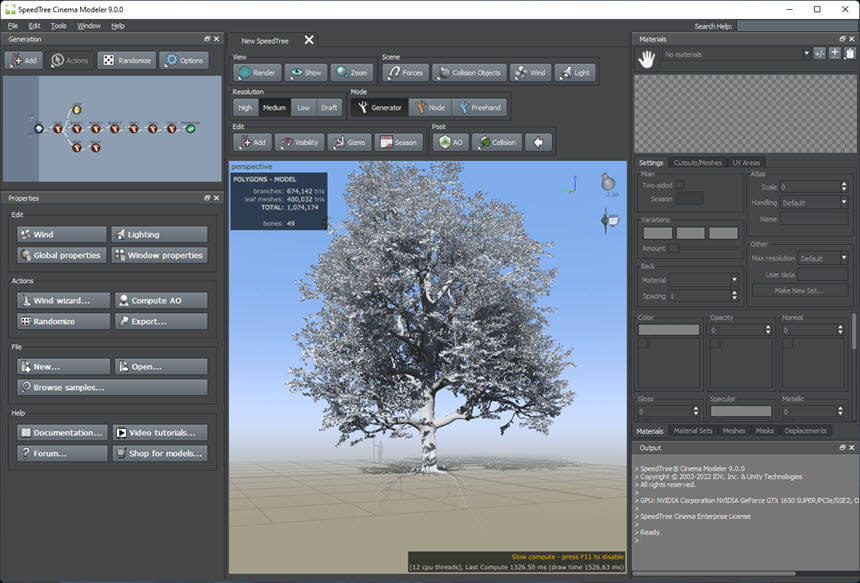Switch to Freehand mode

(x=479, y=107)
